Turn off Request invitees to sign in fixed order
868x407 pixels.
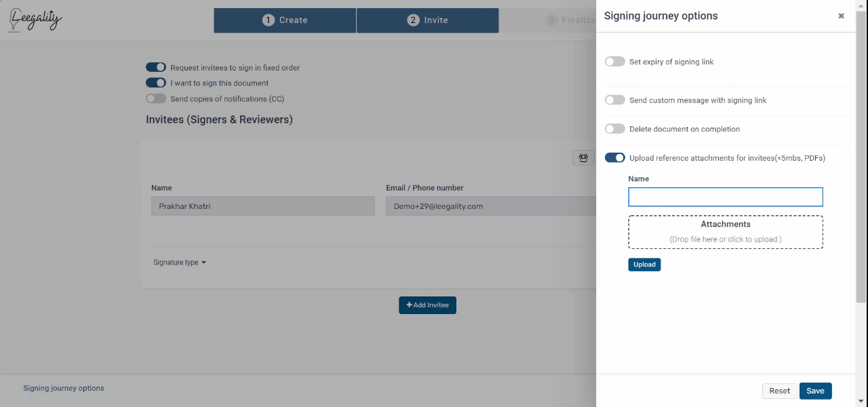click(x=156, y=67)
